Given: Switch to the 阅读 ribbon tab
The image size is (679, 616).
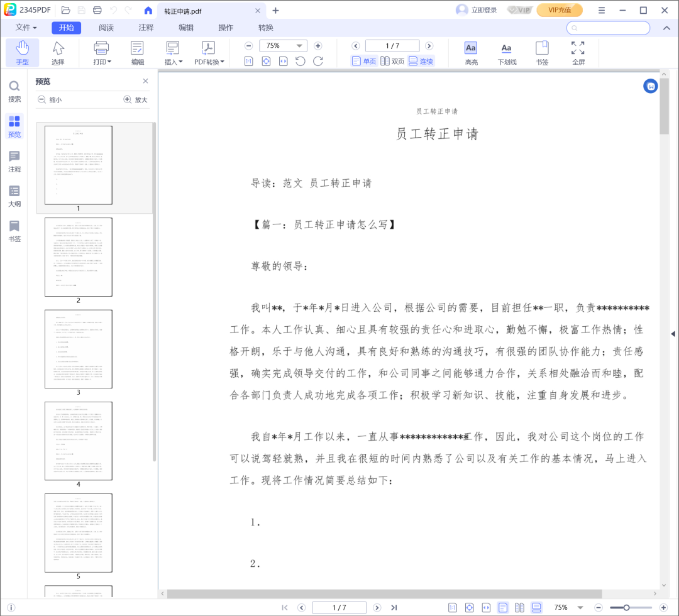Looking at the screenshot, I should (106, 27).
